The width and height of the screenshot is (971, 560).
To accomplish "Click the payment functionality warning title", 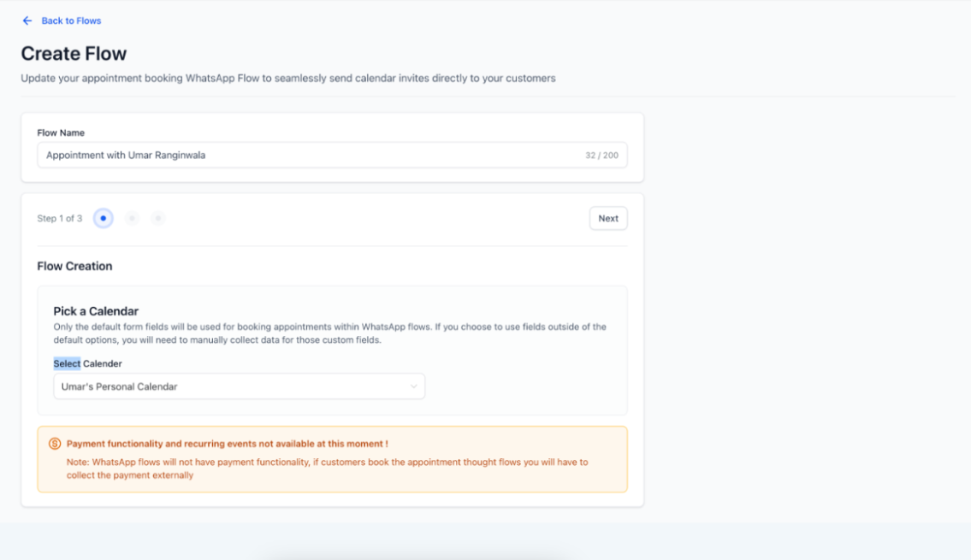I will (x=227, y=444).
